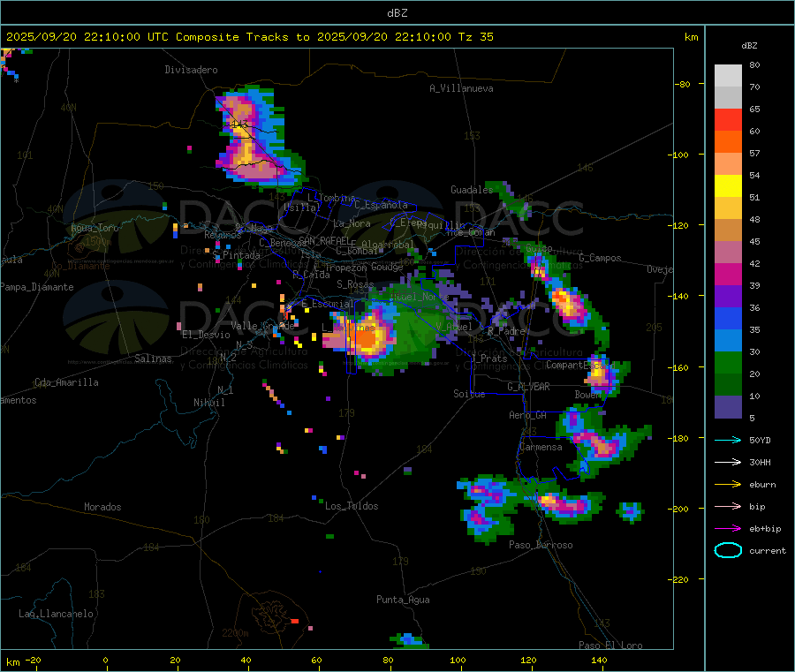Click the 'A_Villanueva' map label
The width and height of the screenshot is (795, 672).
tap(461, 88)
